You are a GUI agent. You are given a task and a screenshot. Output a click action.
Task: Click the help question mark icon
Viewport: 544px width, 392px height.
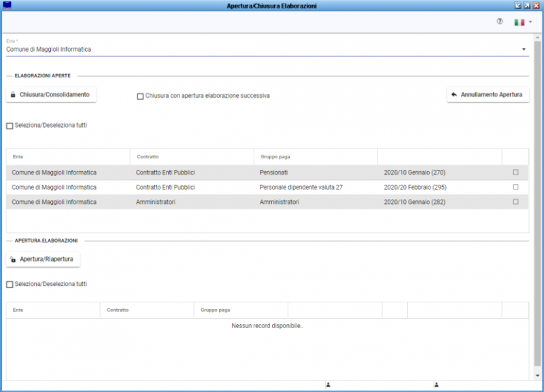[500, 22]
